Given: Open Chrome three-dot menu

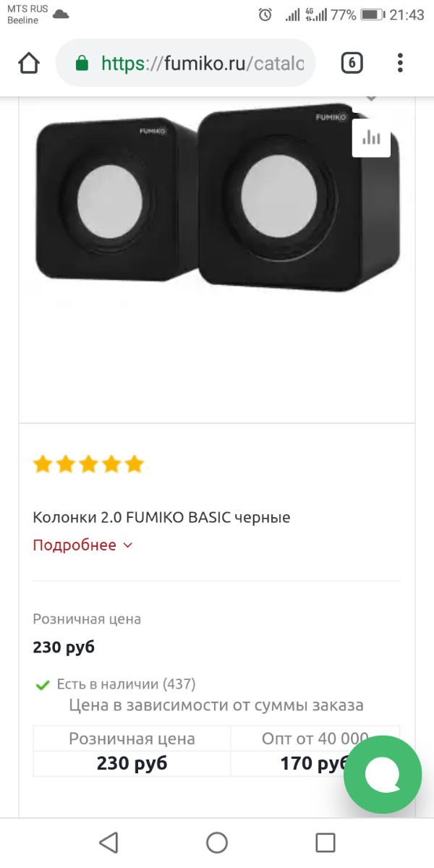Looking at the screenshot, I should point(400,63).
